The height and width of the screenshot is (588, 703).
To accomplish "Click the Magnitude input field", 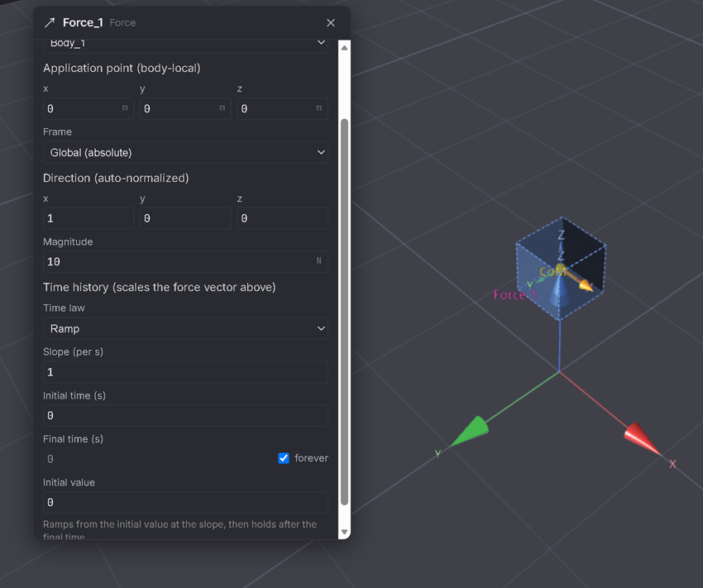I will click(185, 261).
